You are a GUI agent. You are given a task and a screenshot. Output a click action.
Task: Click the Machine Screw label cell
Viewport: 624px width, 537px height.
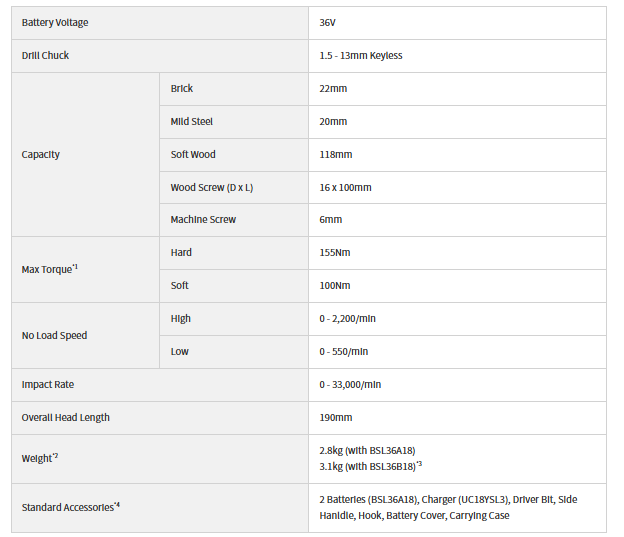coord(234,220)
